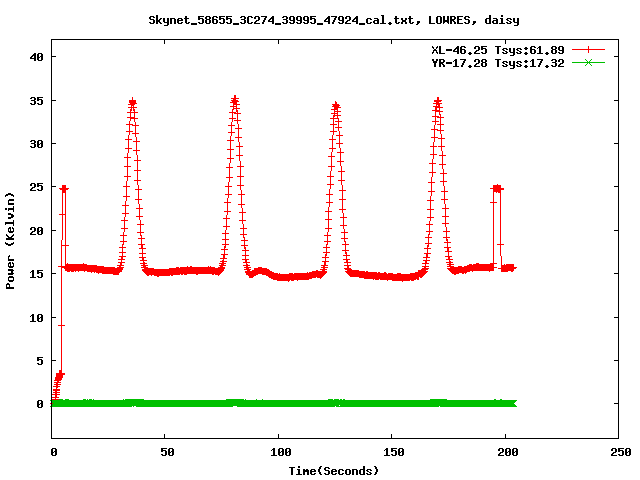Viewport: 640px width, 480px height.
Task: Click the Power (Kelvin) y-axis label
Action: coord(10,241)
